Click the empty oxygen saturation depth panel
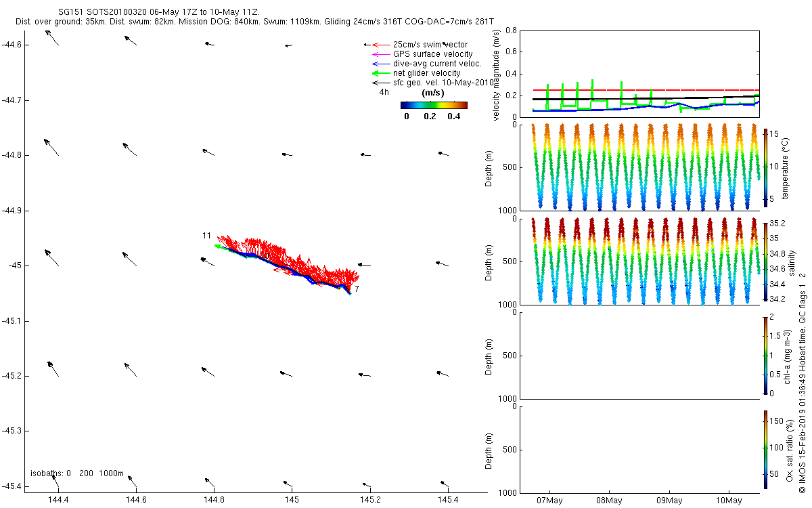Viewport: 812px width, 508px height. click(x=639, y=449)
